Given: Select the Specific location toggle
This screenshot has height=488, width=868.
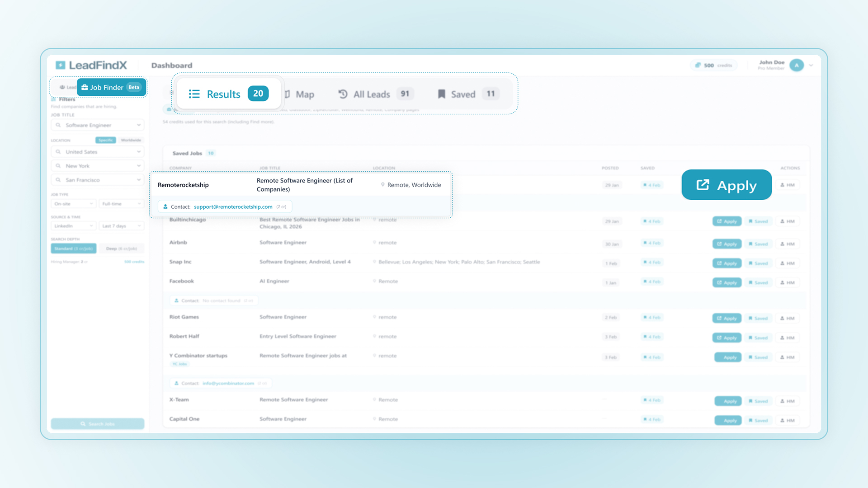Looking at the screenshot, I should (105, 140).
